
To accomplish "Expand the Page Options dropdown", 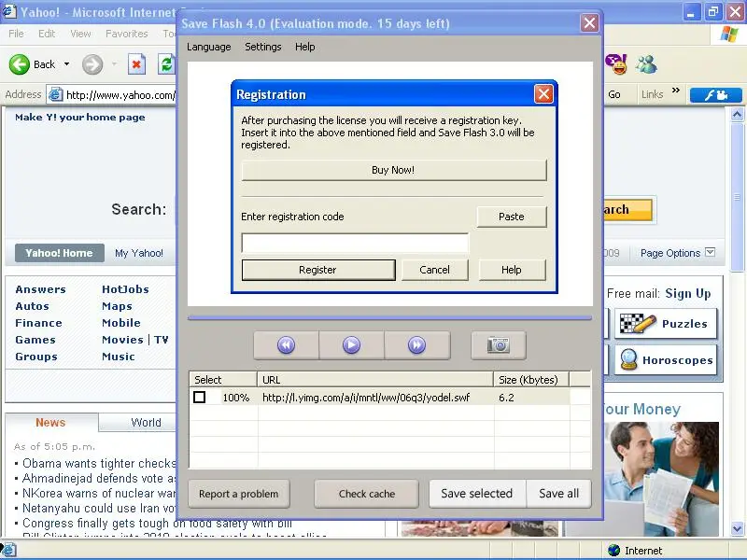I will click(710, 252).
